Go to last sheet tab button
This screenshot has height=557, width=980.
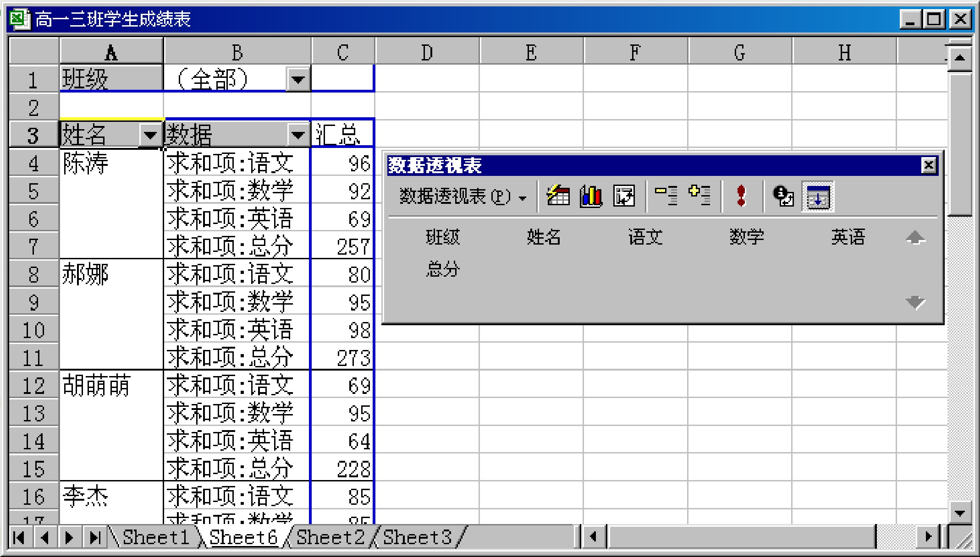[95, 537]
